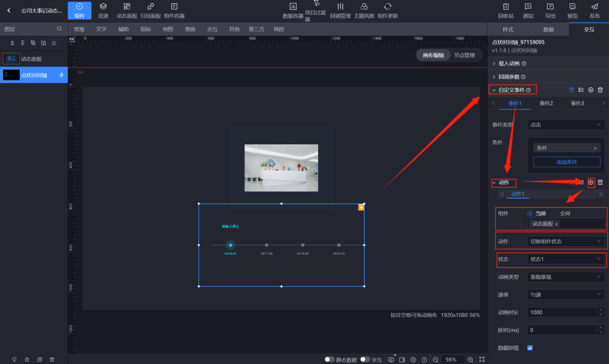The width and height of the screenshot is (609, 364).
Task: Switch to 节点管理 mode
Action: (465, 55)
